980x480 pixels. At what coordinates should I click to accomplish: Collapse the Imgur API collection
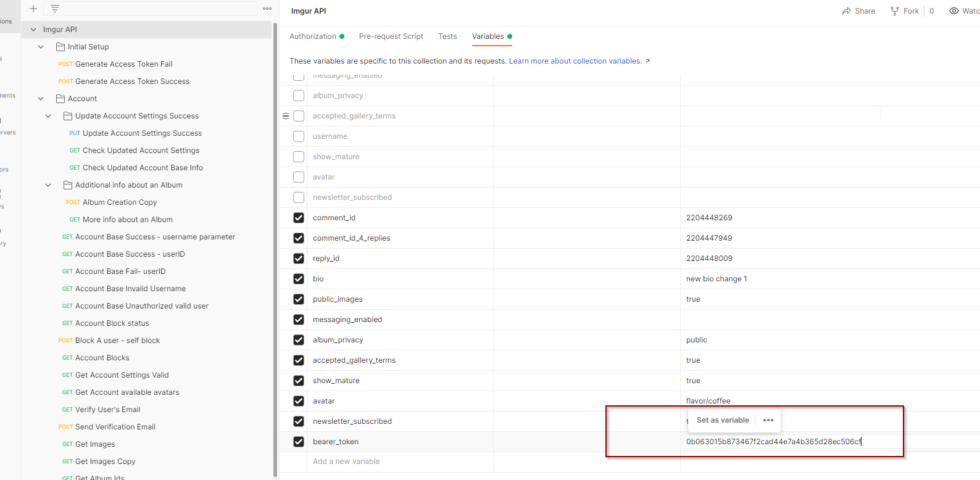click(x=33, y=30)
